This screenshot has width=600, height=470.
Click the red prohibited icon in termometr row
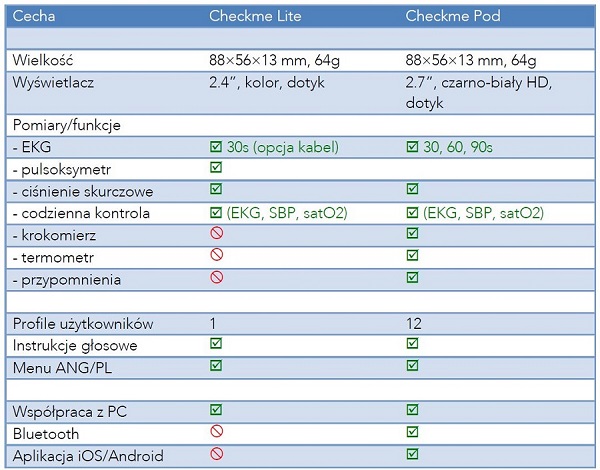pos(216,256)
